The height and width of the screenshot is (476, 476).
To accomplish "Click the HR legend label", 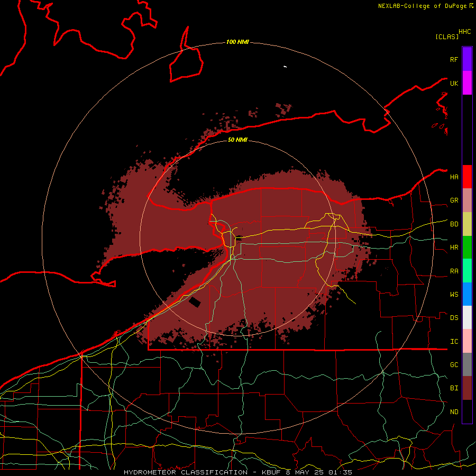I will 454,248.
